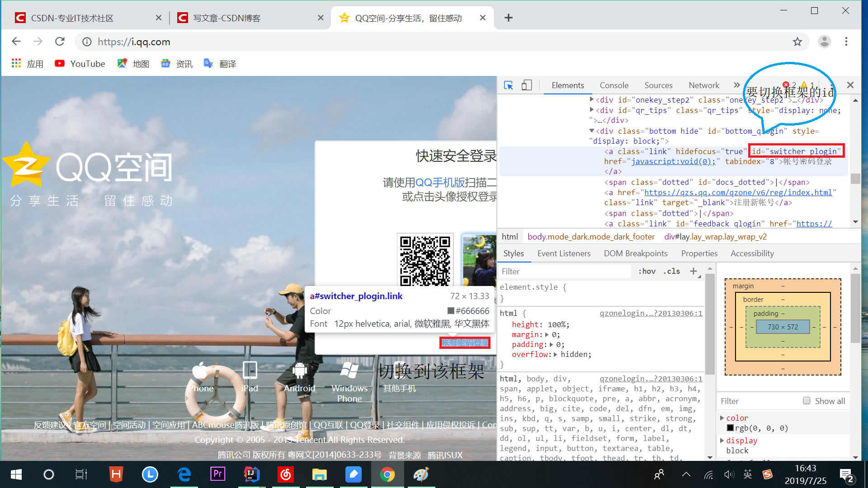Viewport: 868px width, 488px height.
Task: Toggle the :hov element state panel
Action: click(647, 271)
